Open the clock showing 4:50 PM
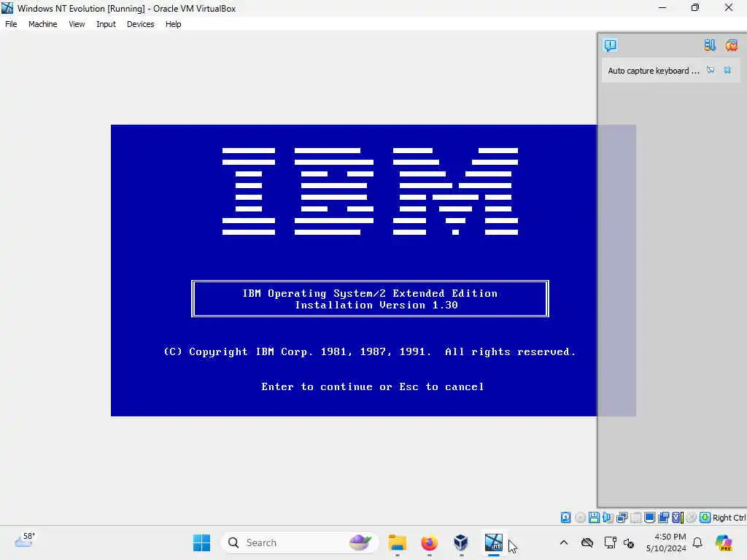The width and height of the screenshot is (747, 560). tap(666, 542)
